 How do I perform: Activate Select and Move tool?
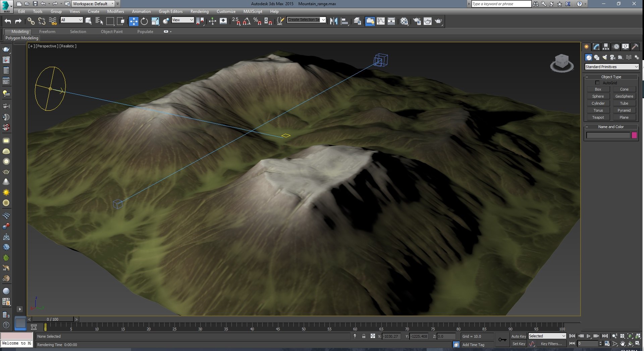(x=133, y=21)
